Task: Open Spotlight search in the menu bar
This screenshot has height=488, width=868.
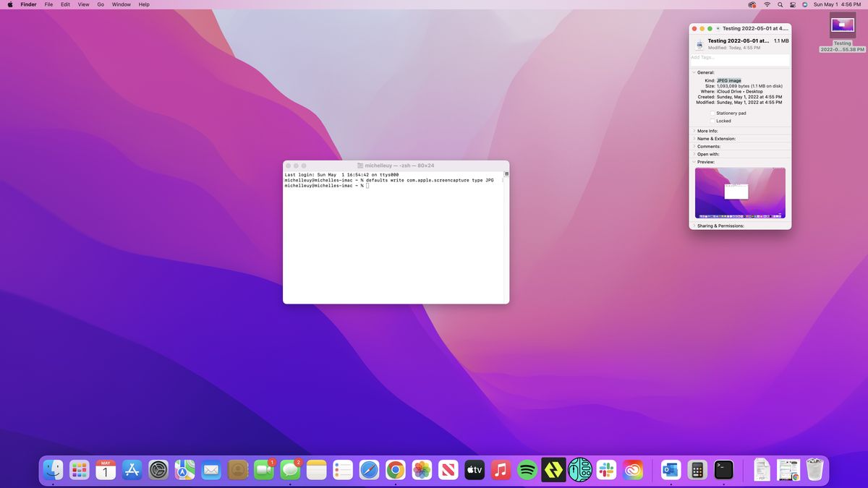Action: tap(779, 4)
